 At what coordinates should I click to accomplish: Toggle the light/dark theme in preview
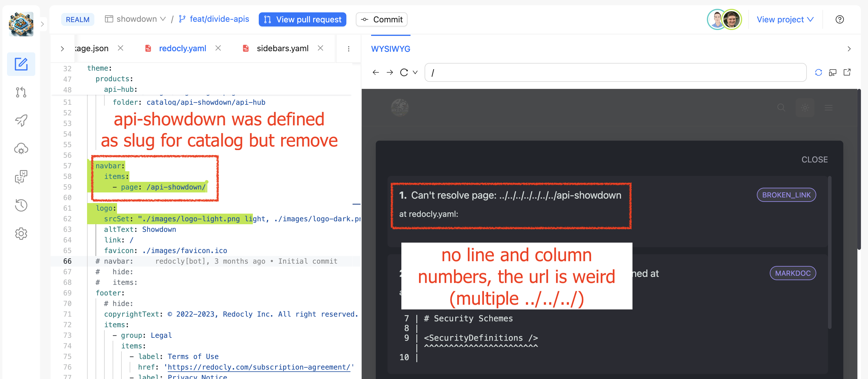point(805,108)
